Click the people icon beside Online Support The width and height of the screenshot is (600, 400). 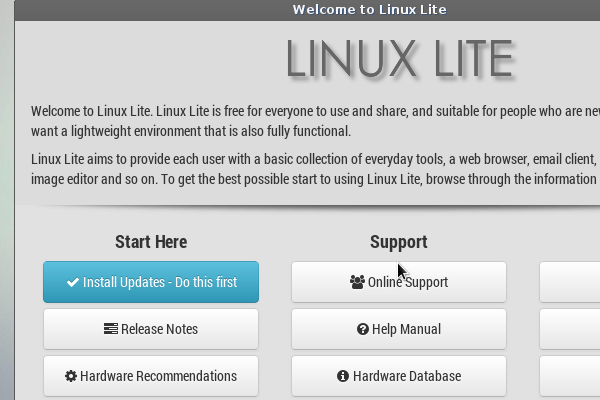(x=357, y=282)
